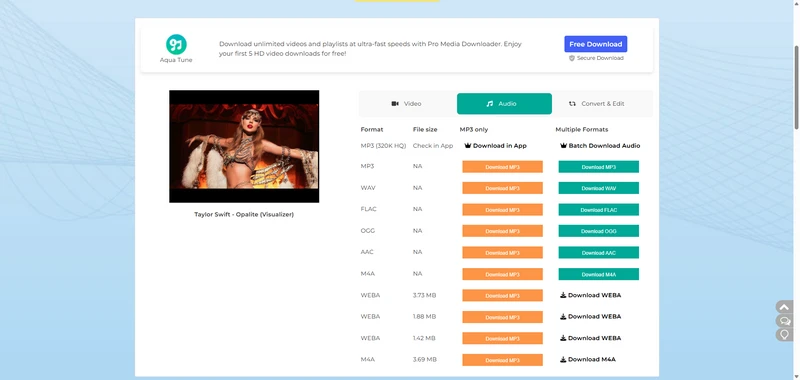Viewport: 800px width, 380px height.
Task: Click the '3.73 MB' file size
Action: pyautogui.click(x=424, y=295)
